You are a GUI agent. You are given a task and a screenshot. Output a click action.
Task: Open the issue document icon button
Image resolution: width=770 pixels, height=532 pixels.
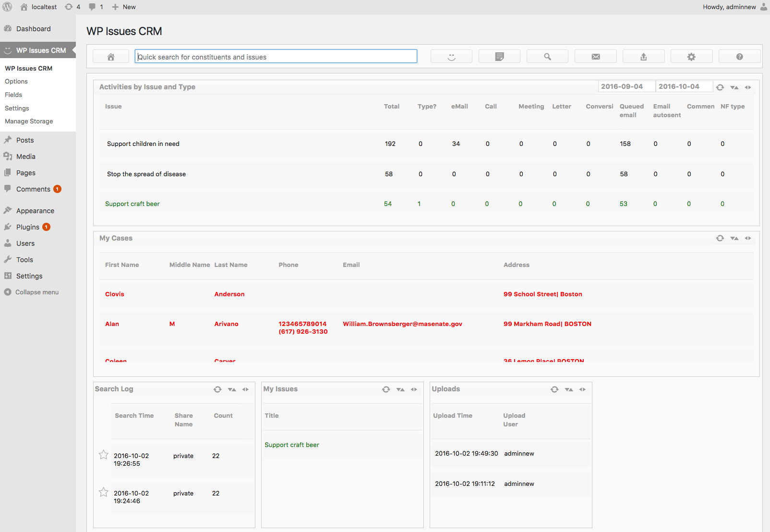tap(499, 57)
